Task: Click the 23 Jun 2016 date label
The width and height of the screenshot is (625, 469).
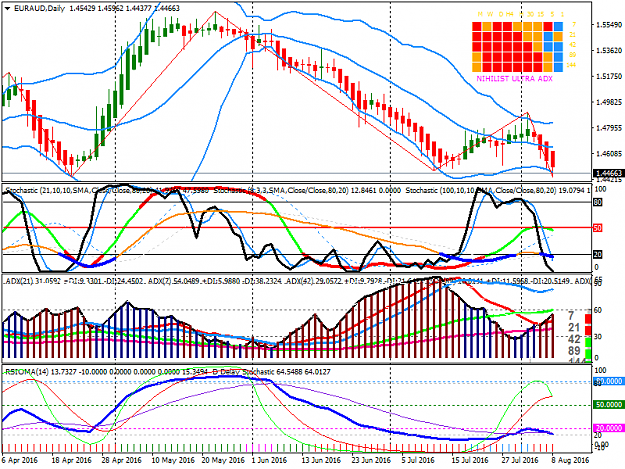Action: pyautogui.click(x=371, y=460)
